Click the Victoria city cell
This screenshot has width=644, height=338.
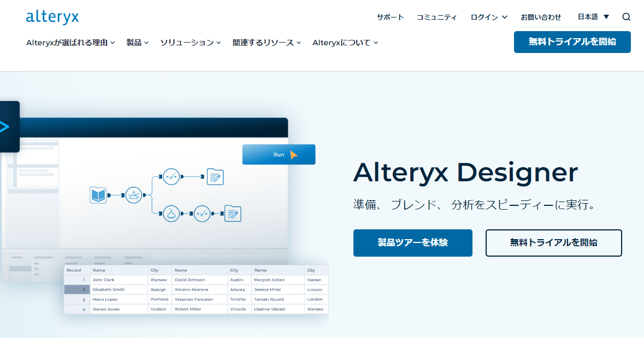[239, 309]
